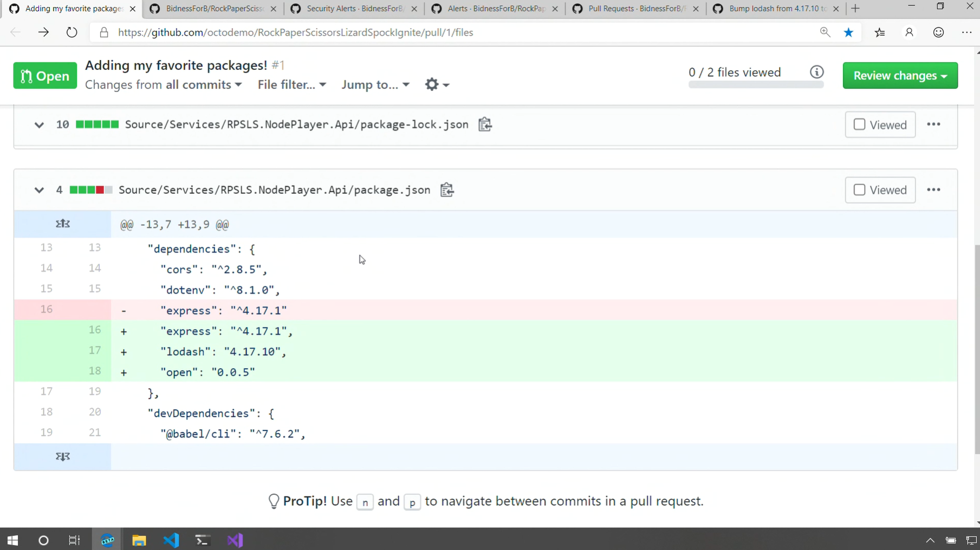Open the File filter dropdown
Screen dimensions: 980x550
point(291,84)
